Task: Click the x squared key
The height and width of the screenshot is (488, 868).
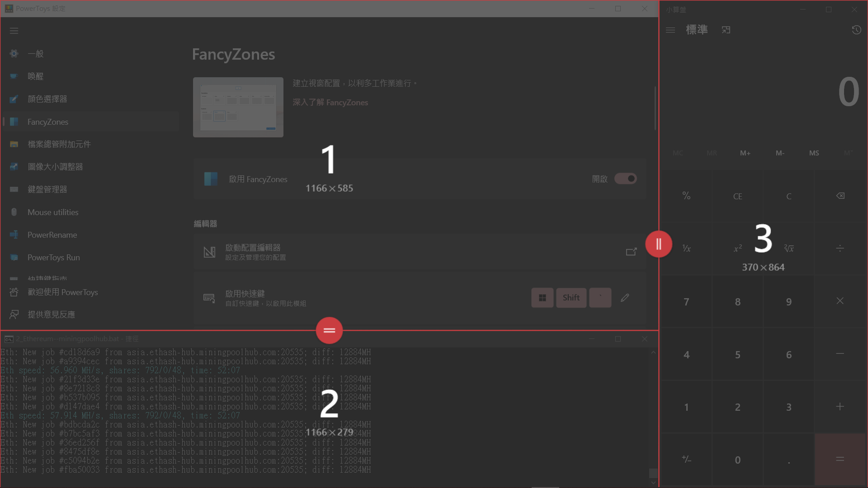Action: coord(738,248)
